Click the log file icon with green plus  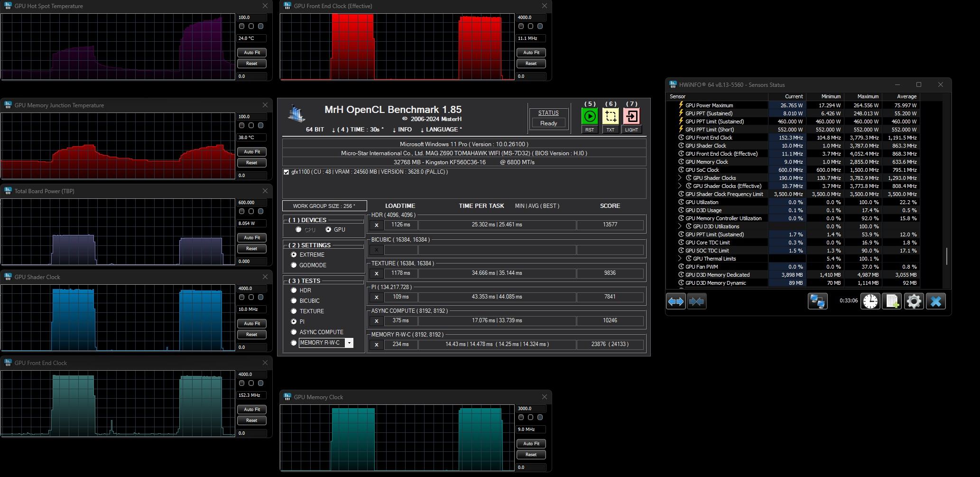point(892,301)
